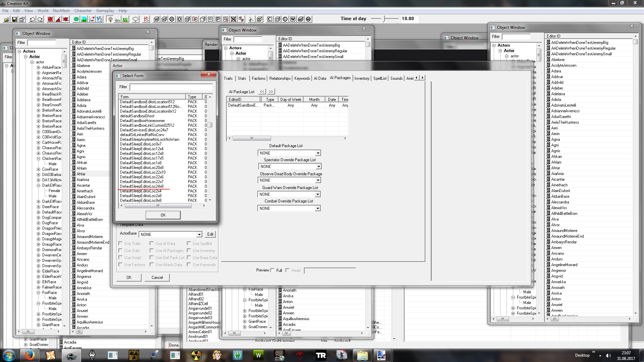Screen dimensions: 644x362
Task: Click the Save plugin toolbar icon
Action: (x=14, y=19)
